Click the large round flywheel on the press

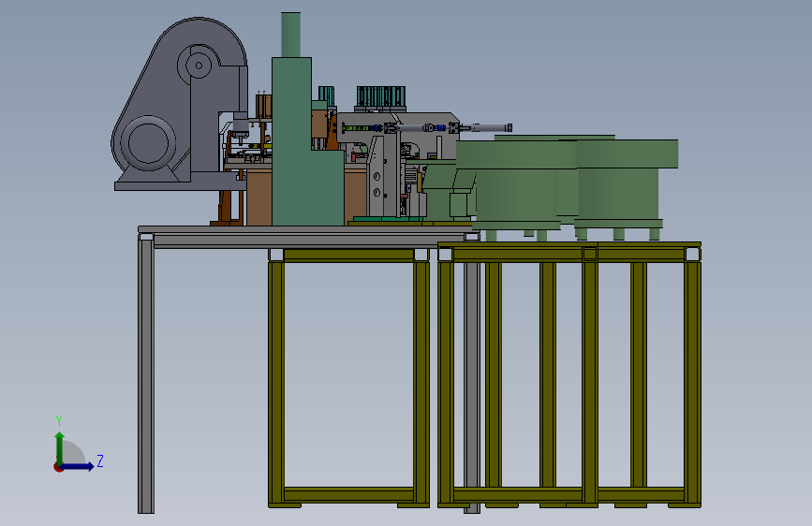point(148,143)
